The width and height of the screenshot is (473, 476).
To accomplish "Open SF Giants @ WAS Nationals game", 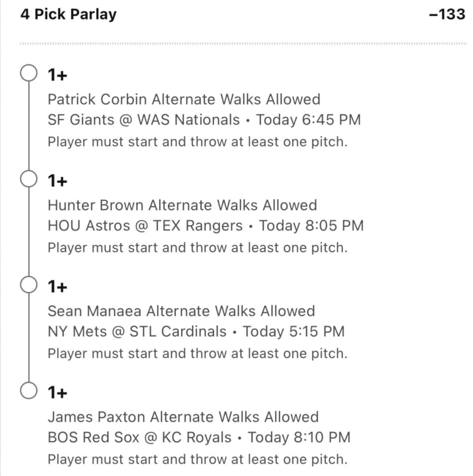I will [x=143, y=120].
